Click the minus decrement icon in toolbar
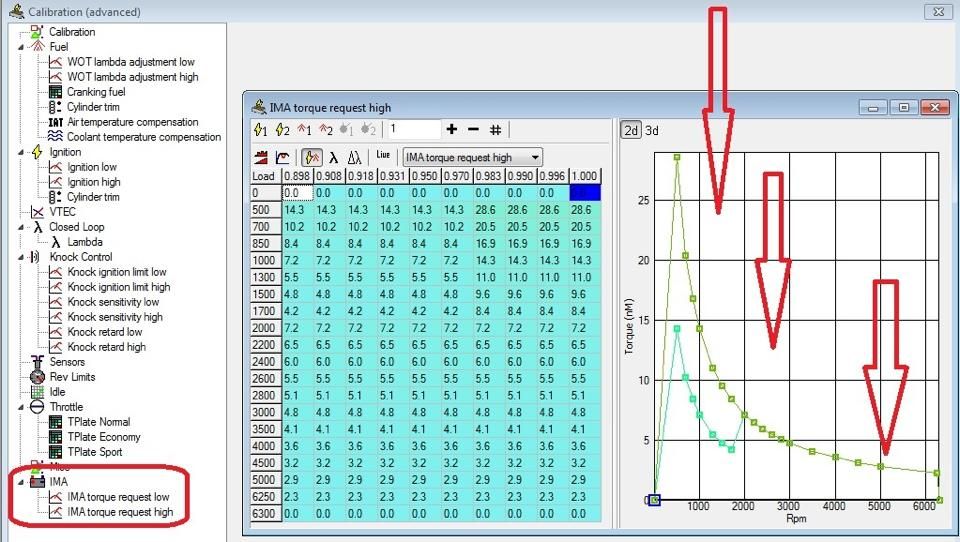This screenshot has width=960, height=542. 473,130
